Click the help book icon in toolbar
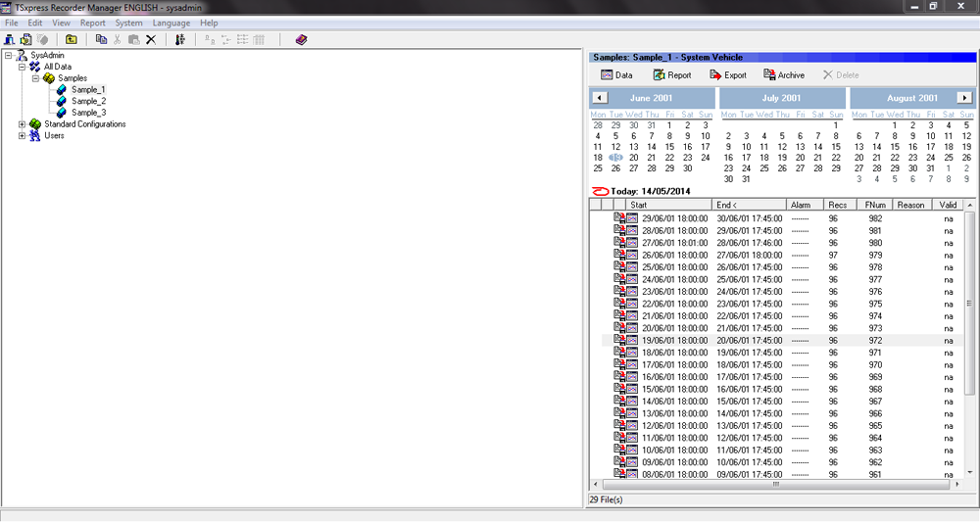The image size is (980, 522). [x=301, y=39]
